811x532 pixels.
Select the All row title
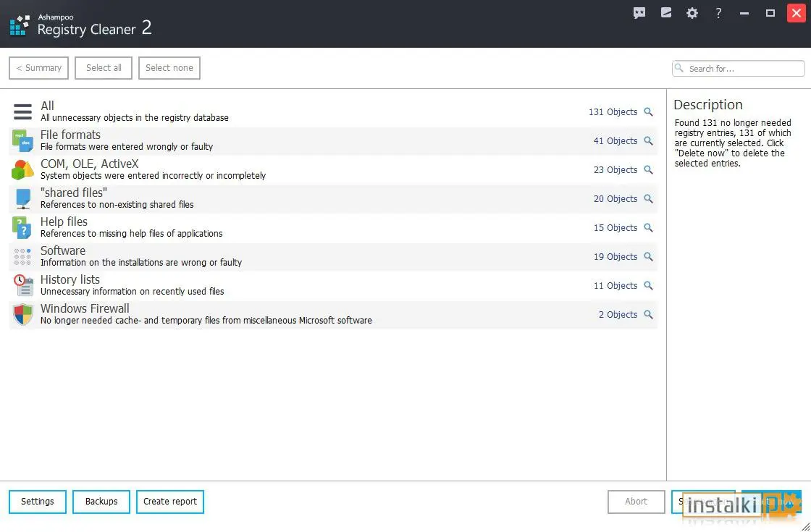coord(47,106)
